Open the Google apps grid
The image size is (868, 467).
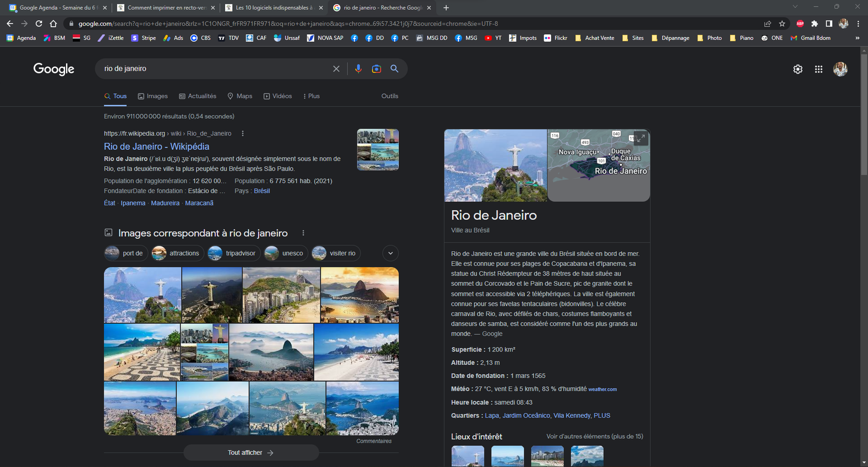pos(819,69)
